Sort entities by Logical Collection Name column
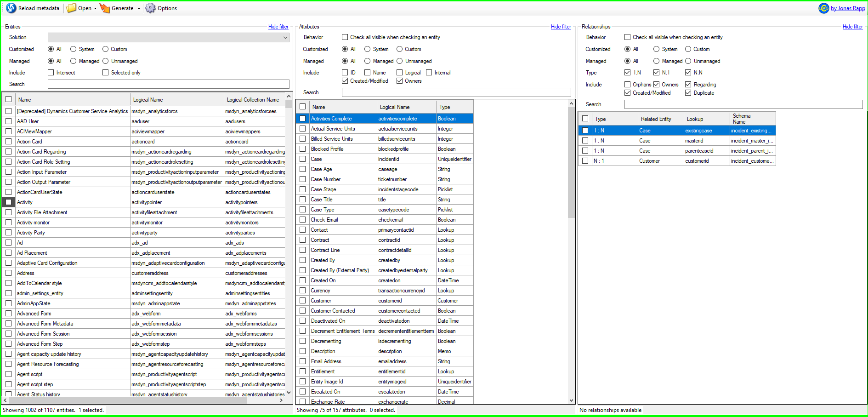 click(x=255, y=100)
